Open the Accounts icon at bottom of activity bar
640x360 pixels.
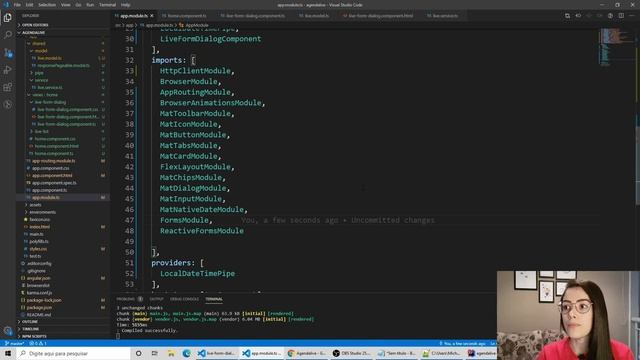pos(7,330)
